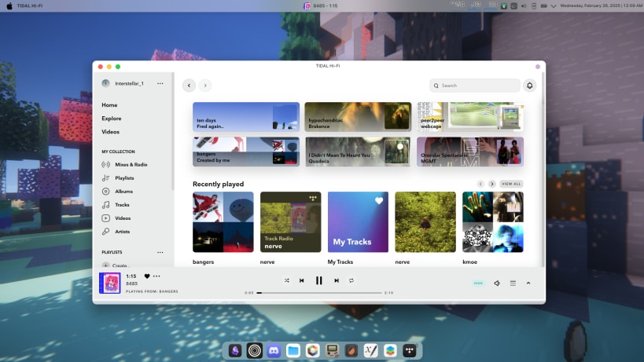Unlike current track with heart icon
The width and height of the screenshot is (644, 362).
coord(147,276)
